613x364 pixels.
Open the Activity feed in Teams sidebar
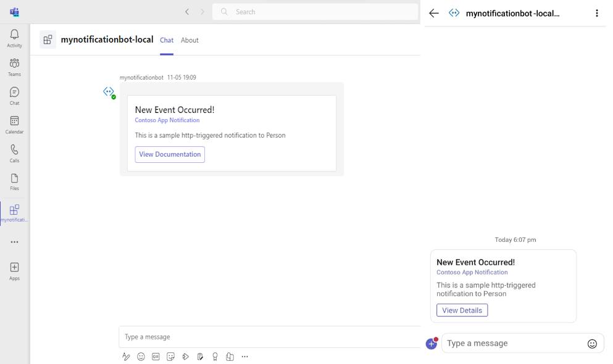click(x=14, y=37)
